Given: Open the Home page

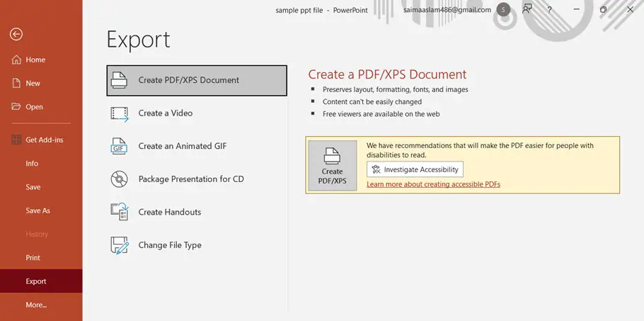Looking at the screenshot, I should (41, 60).
